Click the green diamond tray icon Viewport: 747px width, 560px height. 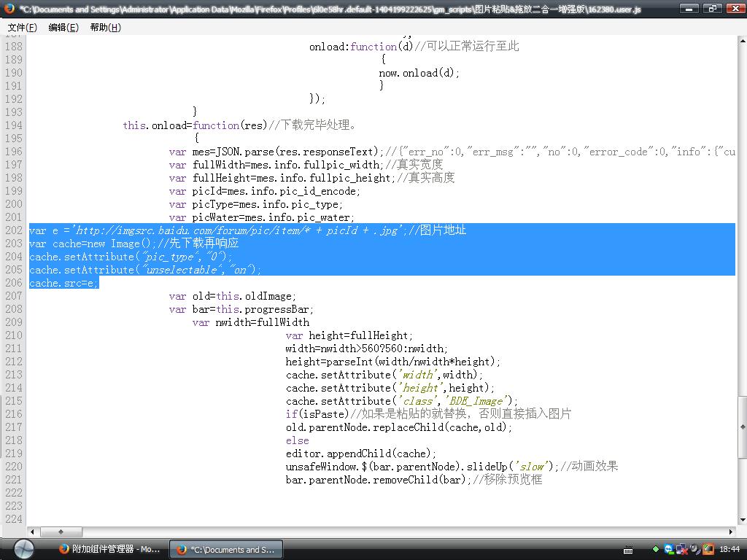[x=656, y=549]
